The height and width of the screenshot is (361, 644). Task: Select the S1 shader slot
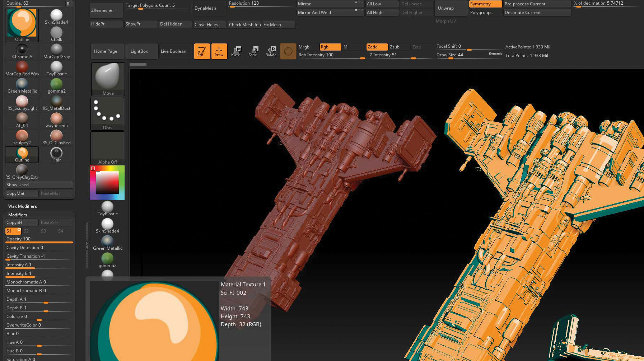13,231
